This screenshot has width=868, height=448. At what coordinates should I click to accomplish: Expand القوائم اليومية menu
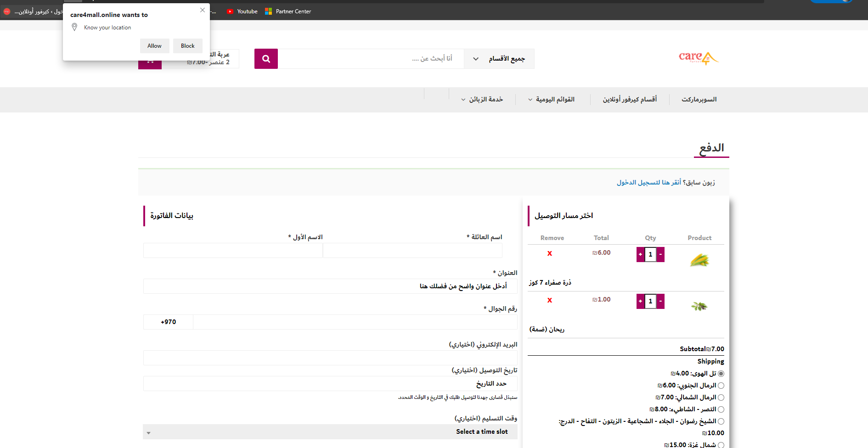pyautogui.click(x=551, y=100)
